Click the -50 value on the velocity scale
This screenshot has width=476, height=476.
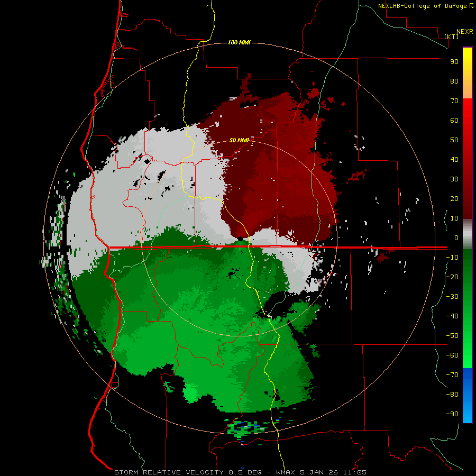click(452, 336)
